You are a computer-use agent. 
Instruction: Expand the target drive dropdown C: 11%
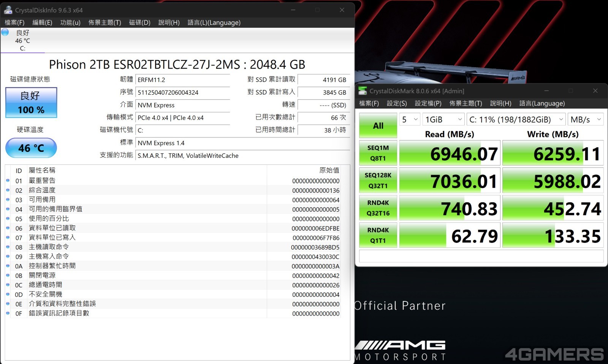[x=516, y=120]
